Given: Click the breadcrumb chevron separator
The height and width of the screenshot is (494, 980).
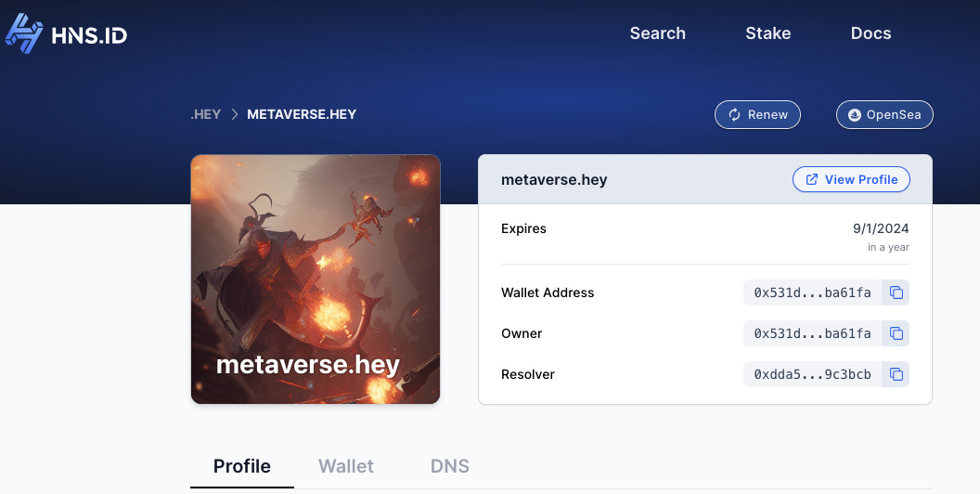Looking at the screenshot, I should [235, 114].
